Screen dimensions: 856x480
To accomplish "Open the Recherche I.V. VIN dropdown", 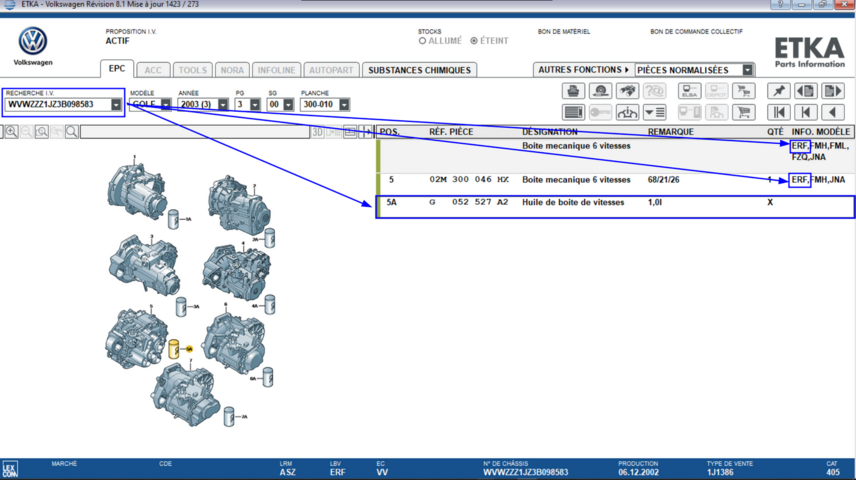I will coord(116,104).
